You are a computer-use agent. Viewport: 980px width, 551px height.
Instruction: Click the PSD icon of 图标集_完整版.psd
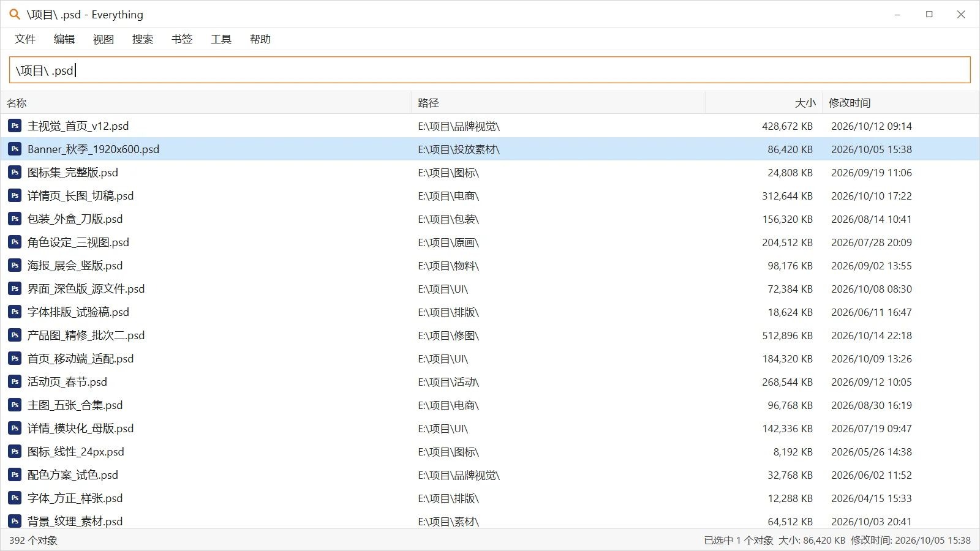click(x=15, y=173)
